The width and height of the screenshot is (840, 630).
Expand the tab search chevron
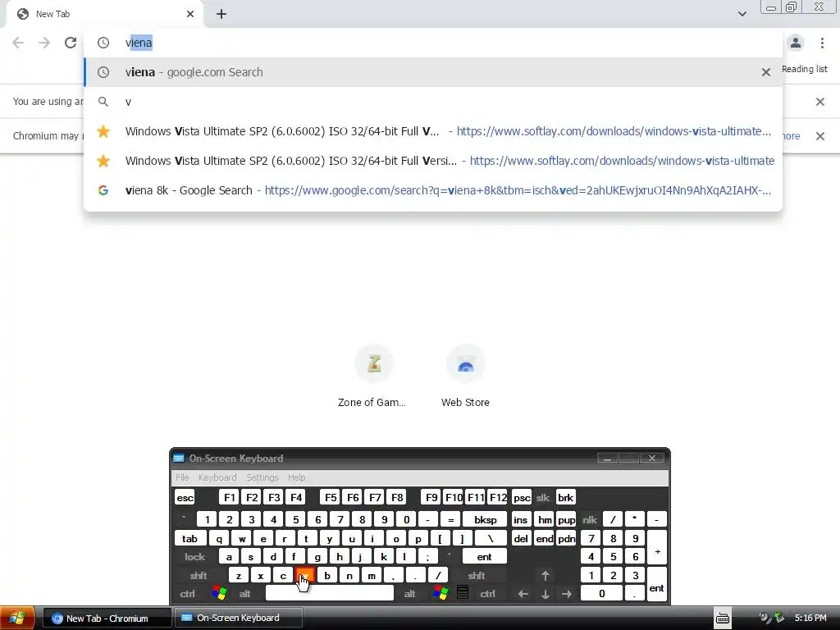pos(742,14)
